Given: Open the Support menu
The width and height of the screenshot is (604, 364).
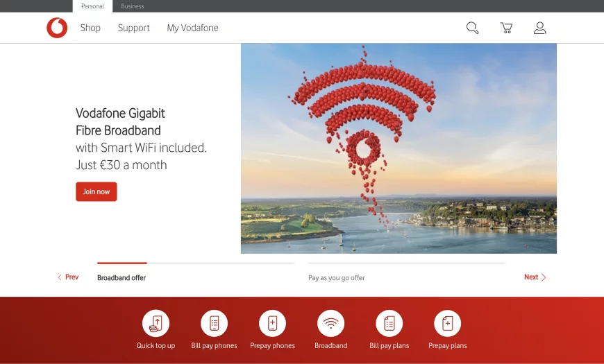Looking at the screenshot, I should tap(133, 28).
